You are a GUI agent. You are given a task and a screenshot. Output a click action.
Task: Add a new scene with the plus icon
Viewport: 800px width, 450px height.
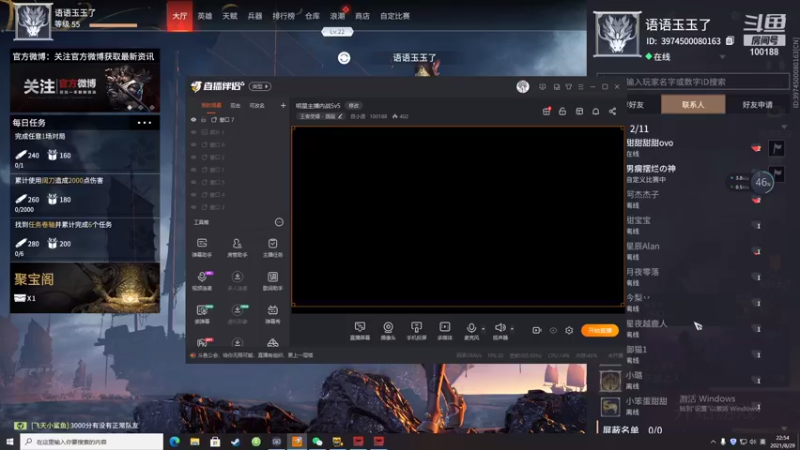point(283,106)
